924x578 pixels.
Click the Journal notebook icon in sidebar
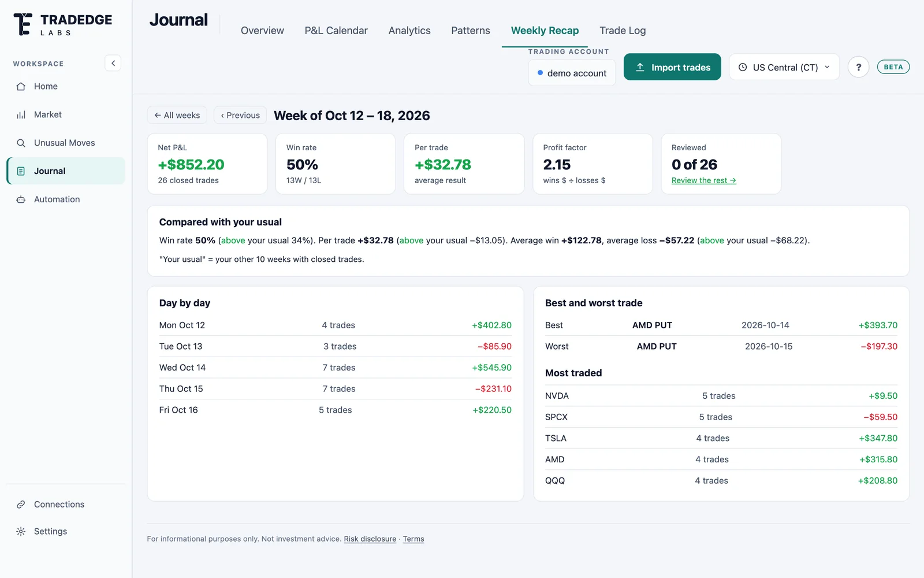pos(21,171)
